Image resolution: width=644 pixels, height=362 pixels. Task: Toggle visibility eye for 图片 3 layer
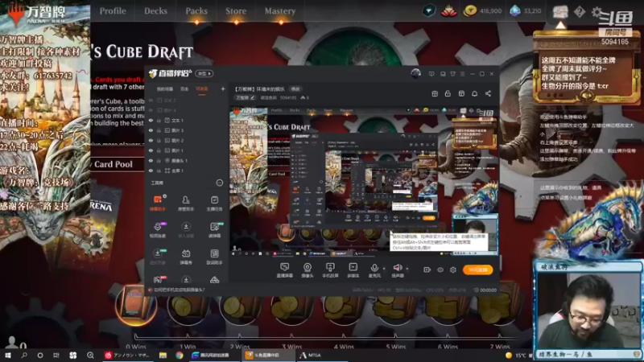coord(151,130)
